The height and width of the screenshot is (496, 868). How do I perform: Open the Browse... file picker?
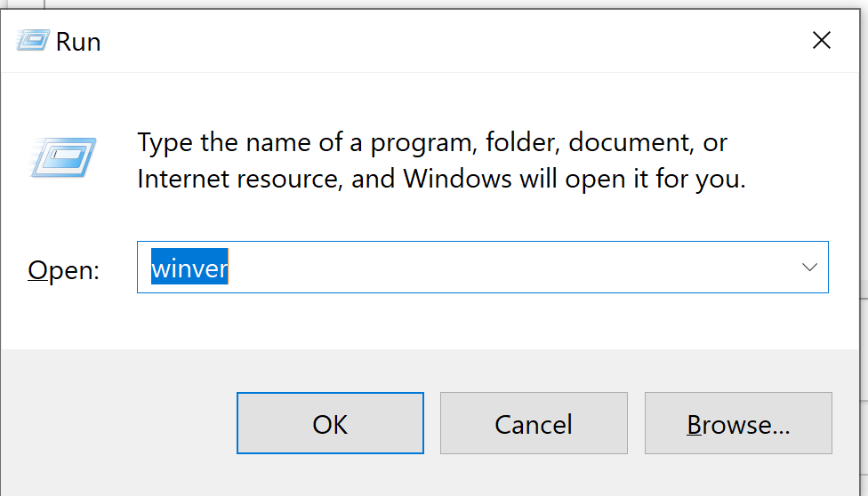click(x=738, y=424)
